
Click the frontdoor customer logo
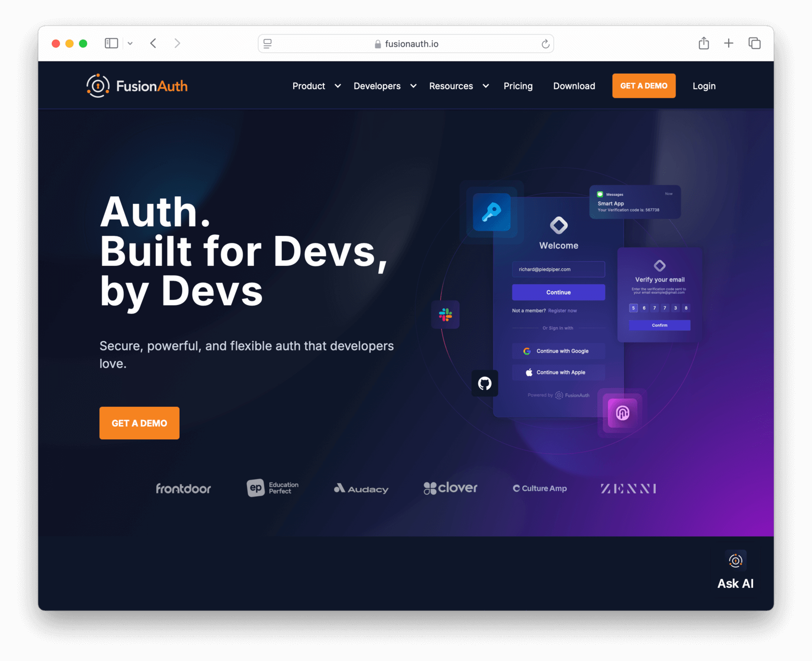pos(183,489)
